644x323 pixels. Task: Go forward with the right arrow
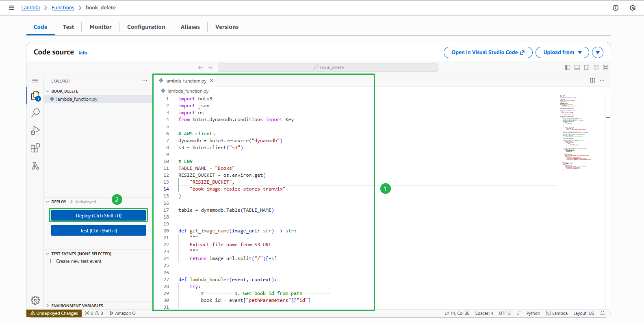pyautogui.click(x=210, y=67)
